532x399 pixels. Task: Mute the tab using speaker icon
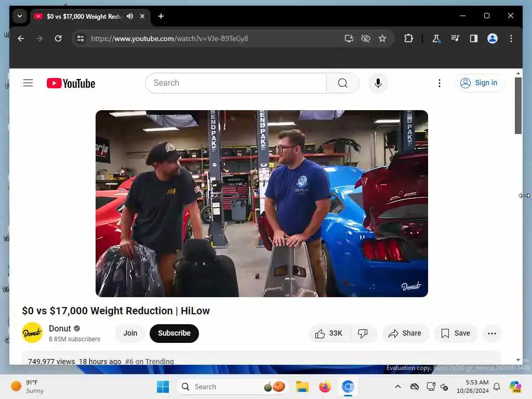[x=129, y=16]
